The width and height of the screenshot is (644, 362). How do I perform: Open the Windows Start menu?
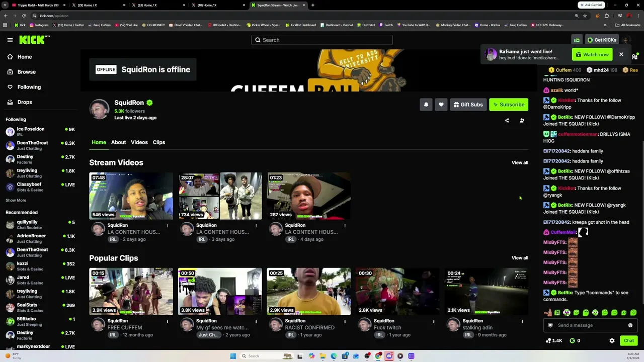pyautogui.click(x=233, y=356)
